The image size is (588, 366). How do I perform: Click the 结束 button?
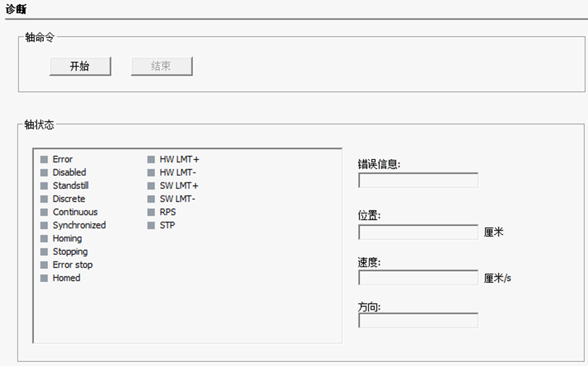tap(161, 66)
